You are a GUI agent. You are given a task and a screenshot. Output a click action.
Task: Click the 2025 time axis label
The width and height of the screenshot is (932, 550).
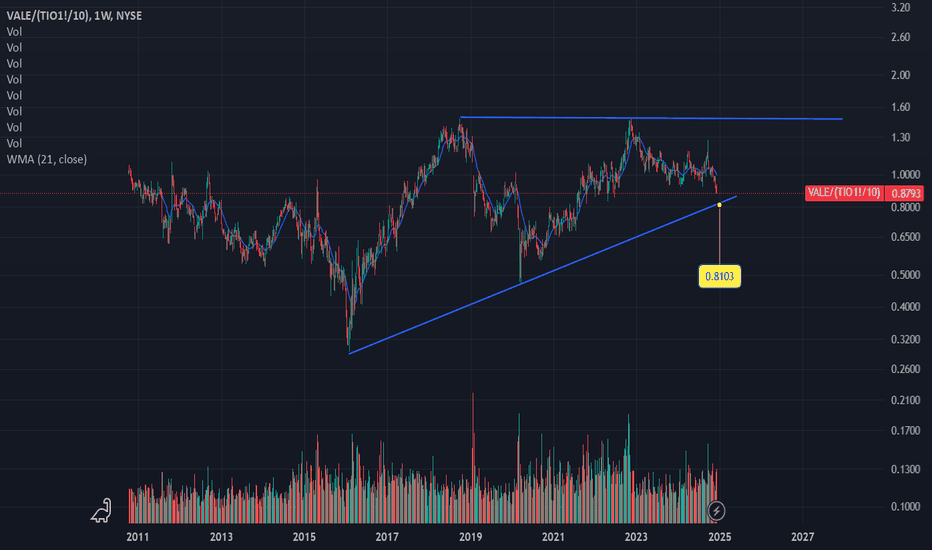[720, 537]
